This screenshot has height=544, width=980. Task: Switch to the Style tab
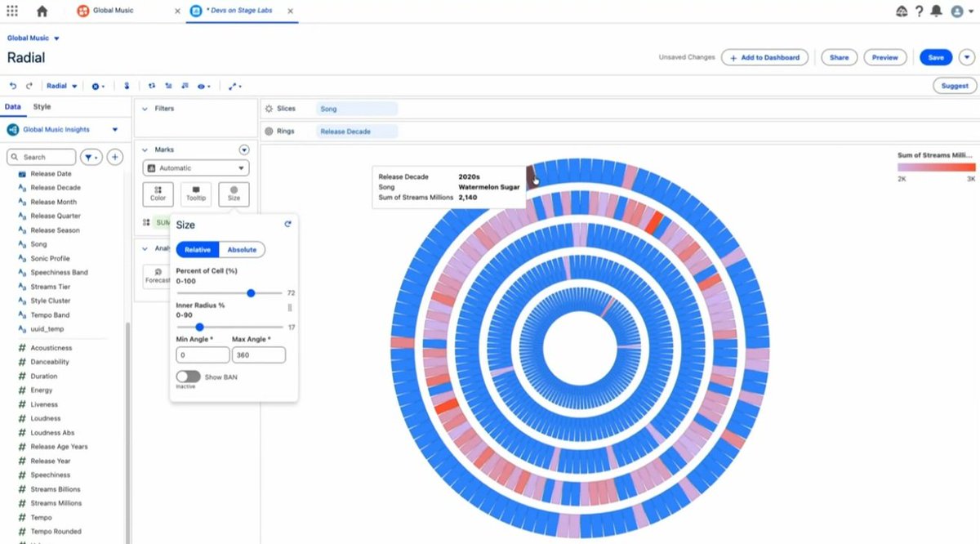pos(42,107)
